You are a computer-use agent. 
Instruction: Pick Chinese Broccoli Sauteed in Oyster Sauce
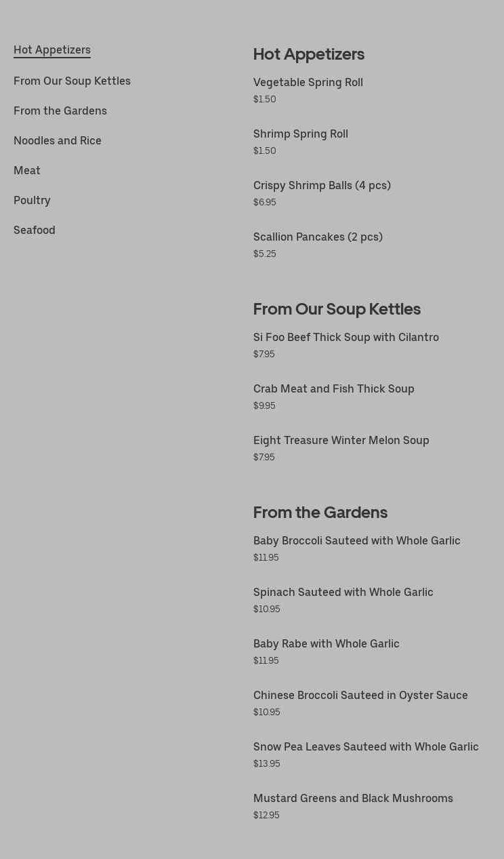click(360, 695)
